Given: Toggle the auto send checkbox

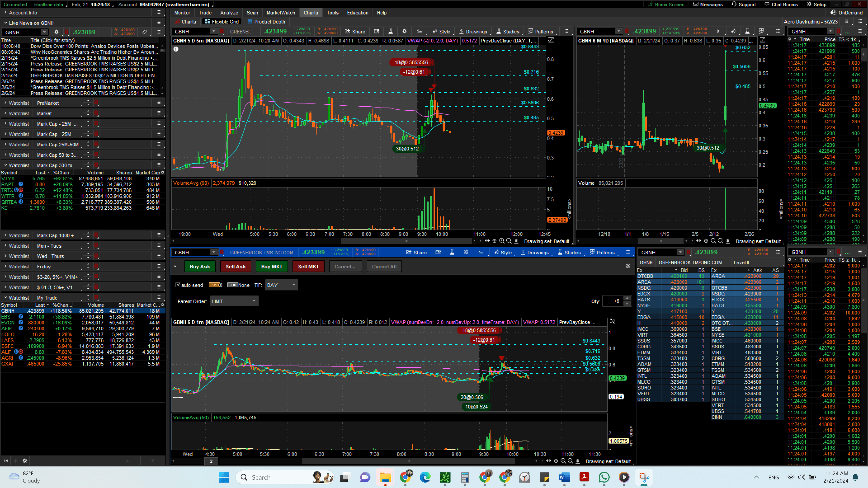Looking at the screenshot, I should tap(178, 285).
